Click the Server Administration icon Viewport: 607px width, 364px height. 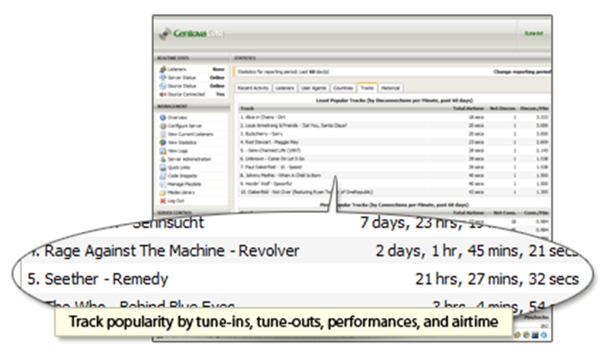(163, 159)
